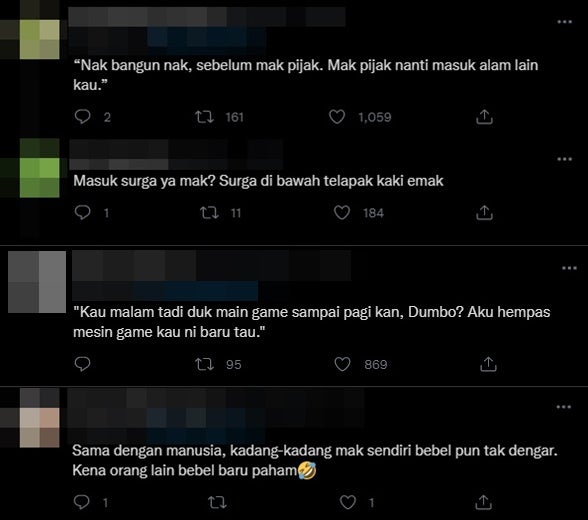
Task: Reply to the "Masuk surga ya mak" tweet
Action: click(x=82, y=213)
